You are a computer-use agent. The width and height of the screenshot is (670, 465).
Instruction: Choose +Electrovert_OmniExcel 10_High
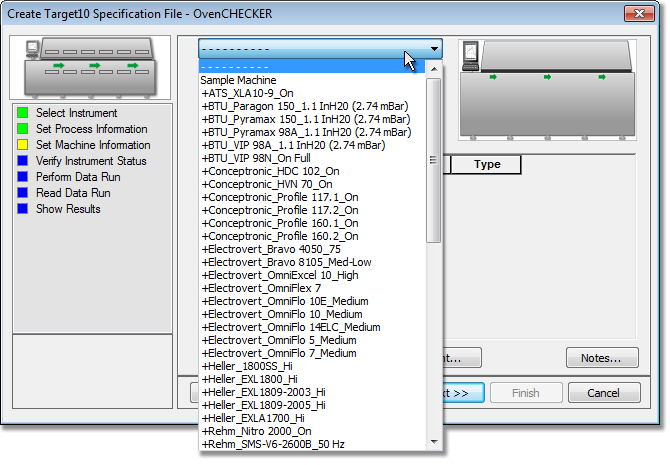click(x=312, y=275)
